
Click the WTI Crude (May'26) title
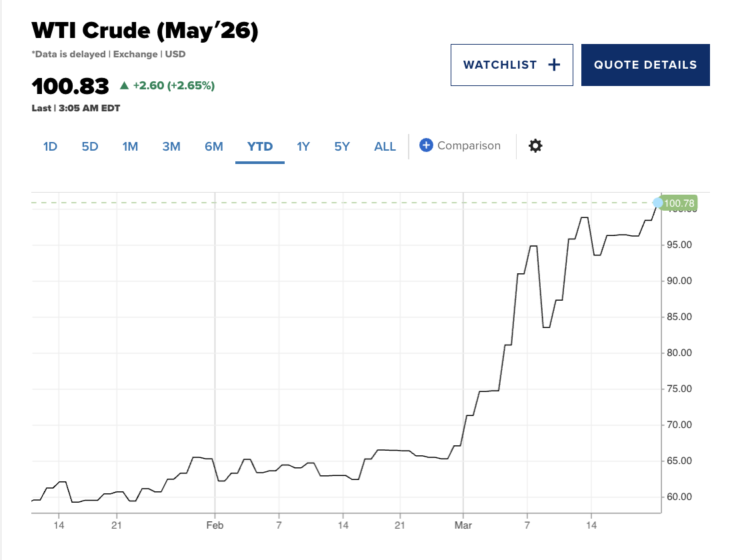145,31
